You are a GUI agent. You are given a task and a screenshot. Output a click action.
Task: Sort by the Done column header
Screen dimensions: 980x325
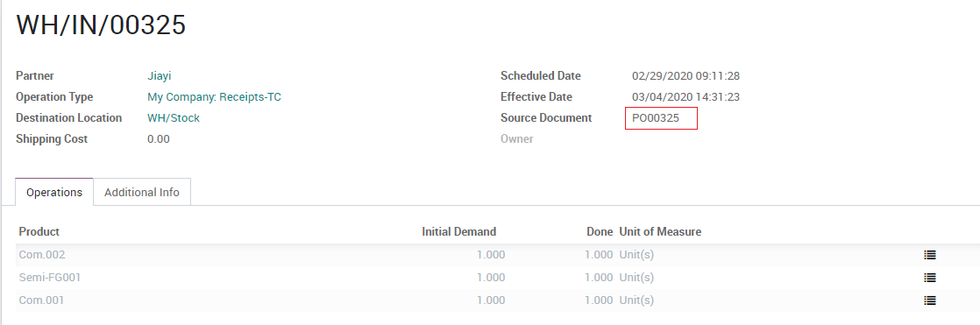600,232
